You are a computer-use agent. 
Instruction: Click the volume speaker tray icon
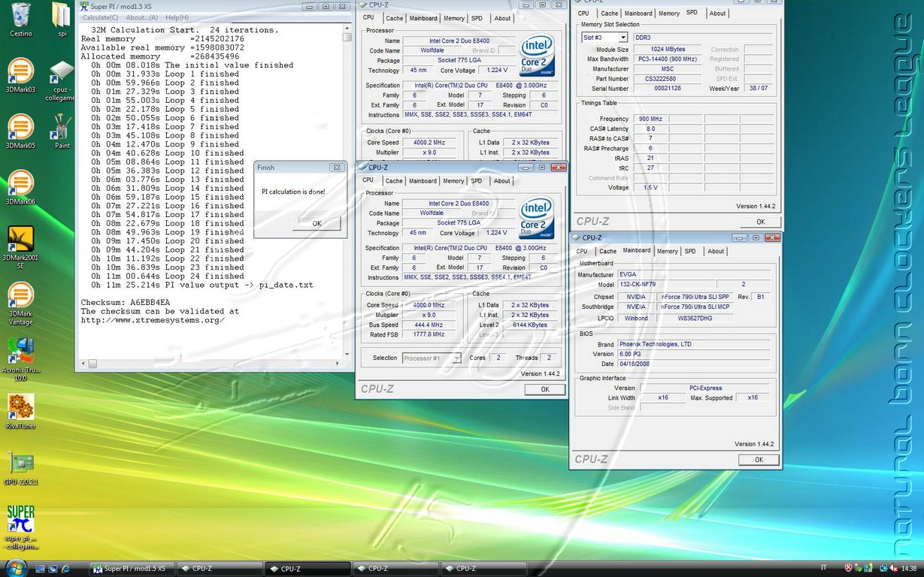[x=892, y=569]
